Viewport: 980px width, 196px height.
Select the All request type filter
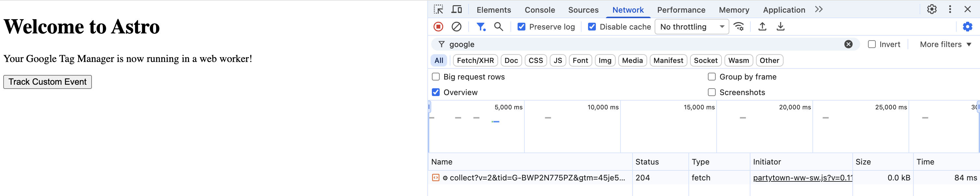[439, 60]
